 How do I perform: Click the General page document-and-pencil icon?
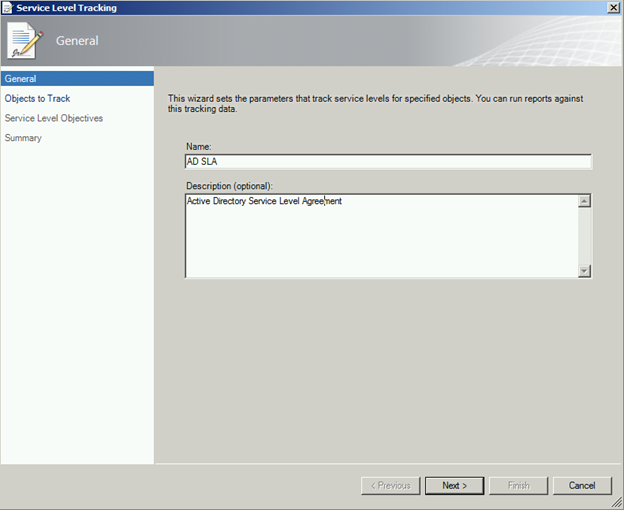(25, 41)
